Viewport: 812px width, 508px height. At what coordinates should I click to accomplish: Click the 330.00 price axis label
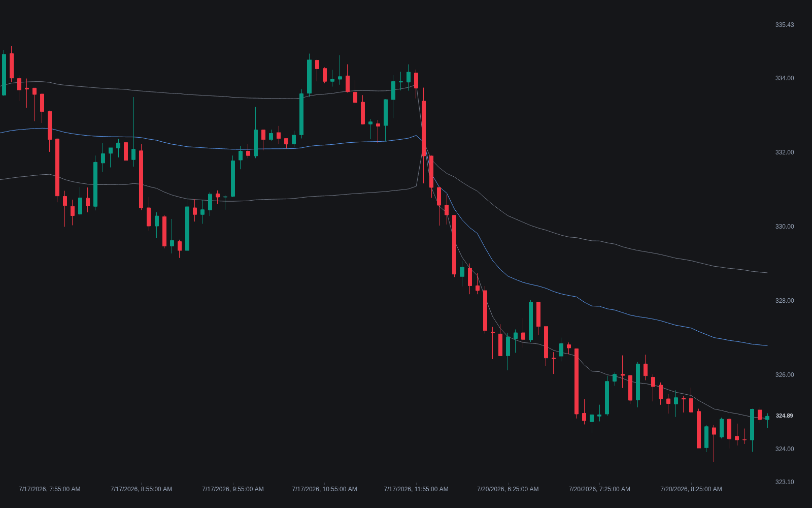(785, 227)
